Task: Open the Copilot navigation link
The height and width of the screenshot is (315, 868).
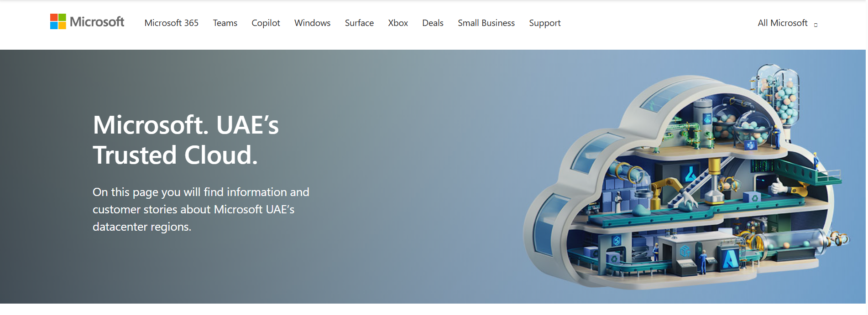Action: tap(266, 23)
